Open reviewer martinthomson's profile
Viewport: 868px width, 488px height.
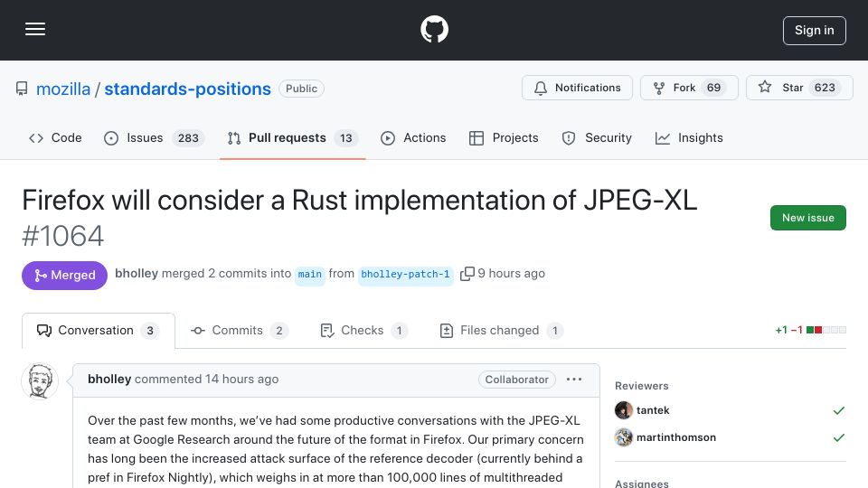[x=676, y=437]
